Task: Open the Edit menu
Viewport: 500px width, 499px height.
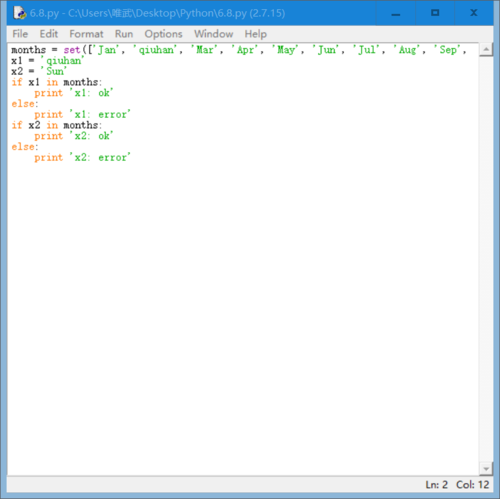Action: click(49, 34)
